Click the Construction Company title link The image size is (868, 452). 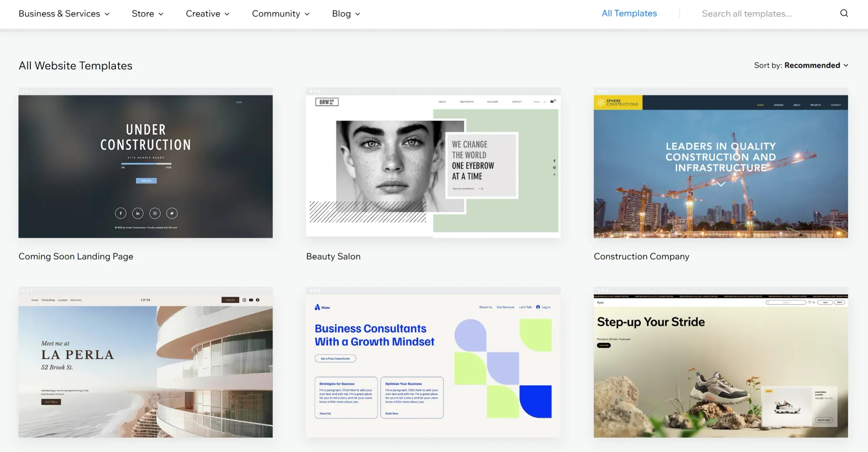click(641, 256)
